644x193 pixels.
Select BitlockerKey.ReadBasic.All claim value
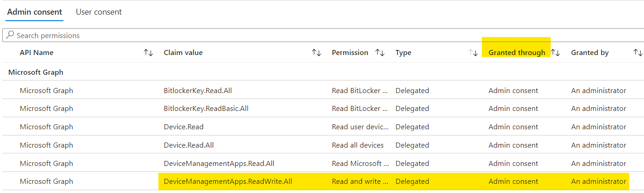(206, 109)
